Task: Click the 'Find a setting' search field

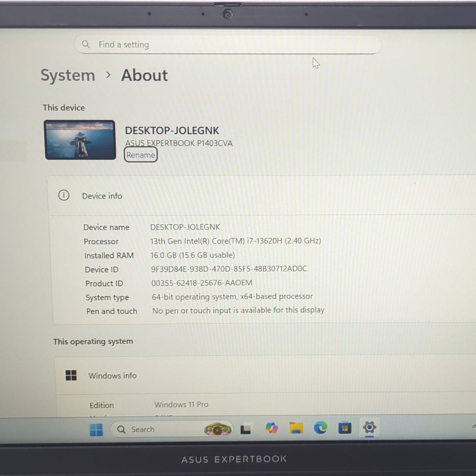Action: pos(228,45)
